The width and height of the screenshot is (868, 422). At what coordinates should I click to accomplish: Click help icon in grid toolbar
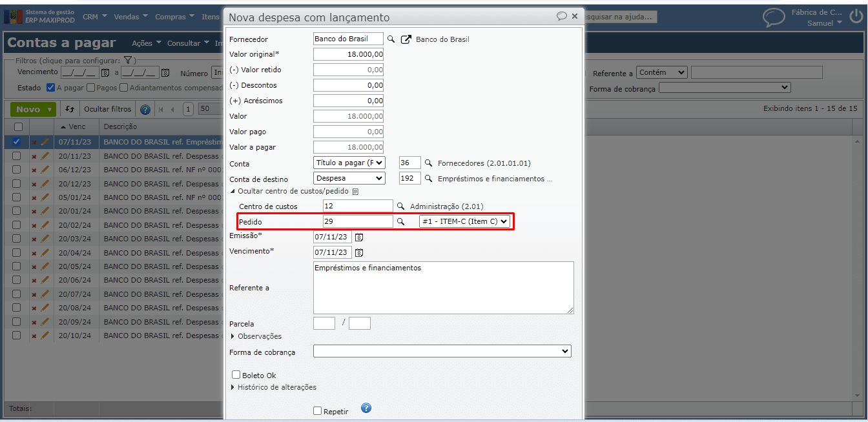145,110
